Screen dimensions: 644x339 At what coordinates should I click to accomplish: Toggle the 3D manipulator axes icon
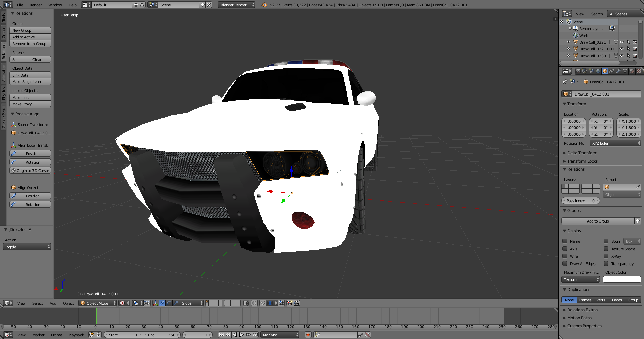point(155,303)
